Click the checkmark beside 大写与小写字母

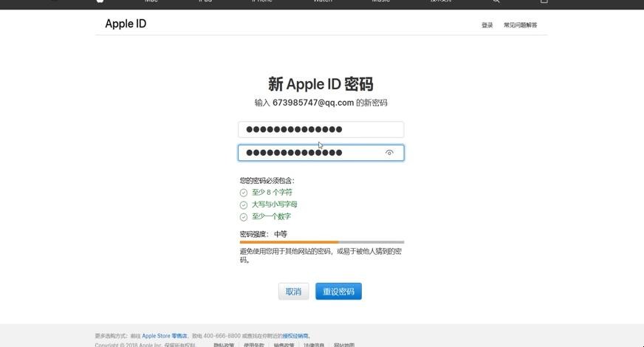click(x=244, y=205)
